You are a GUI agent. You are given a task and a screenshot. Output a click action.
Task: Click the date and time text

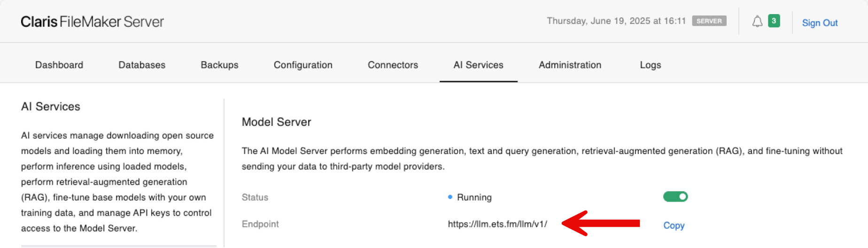tap(616, 21)
